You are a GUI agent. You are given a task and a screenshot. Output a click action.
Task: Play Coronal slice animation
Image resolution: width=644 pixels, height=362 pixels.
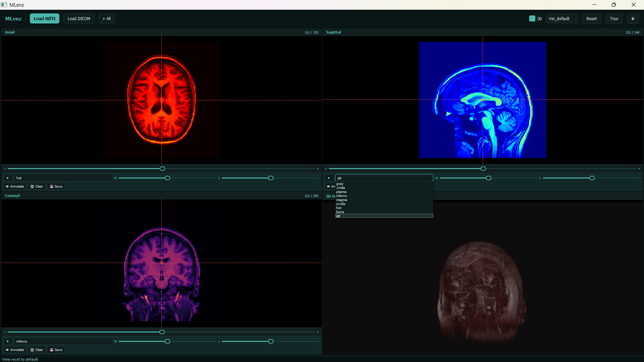(x=8, y=342)
